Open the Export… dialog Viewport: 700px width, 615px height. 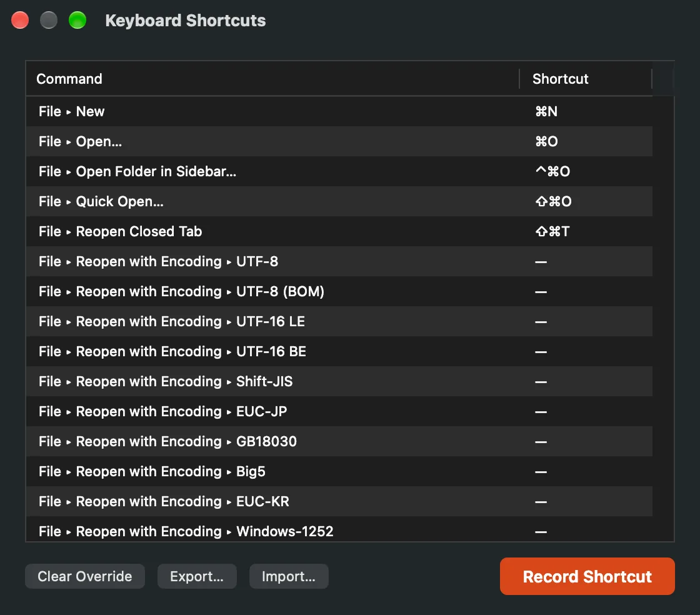[197, 576]
